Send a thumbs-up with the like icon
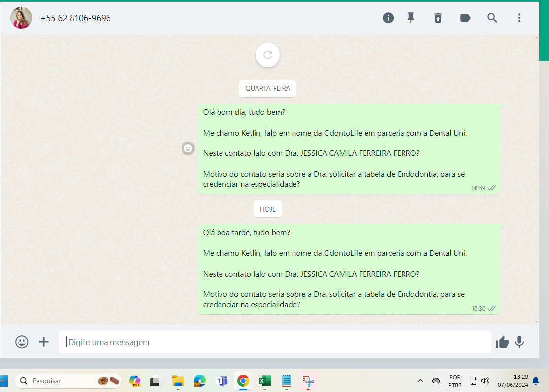 pyautogui.click(x=502, y=342)
